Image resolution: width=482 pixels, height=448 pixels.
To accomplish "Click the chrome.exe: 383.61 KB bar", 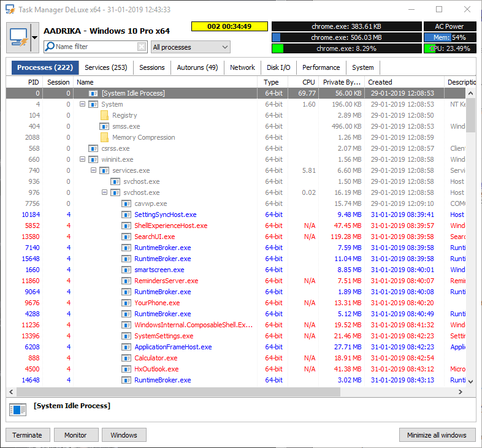I will tap(346, 26).
